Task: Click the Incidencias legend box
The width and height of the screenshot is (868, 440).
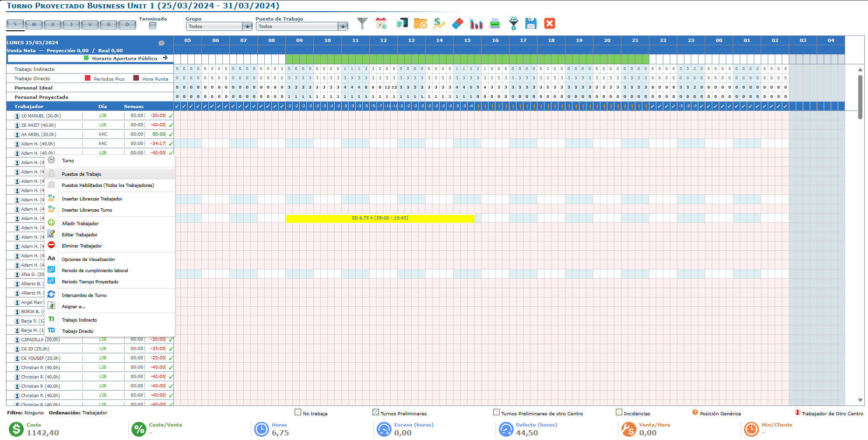Action: tap(619, 412)
